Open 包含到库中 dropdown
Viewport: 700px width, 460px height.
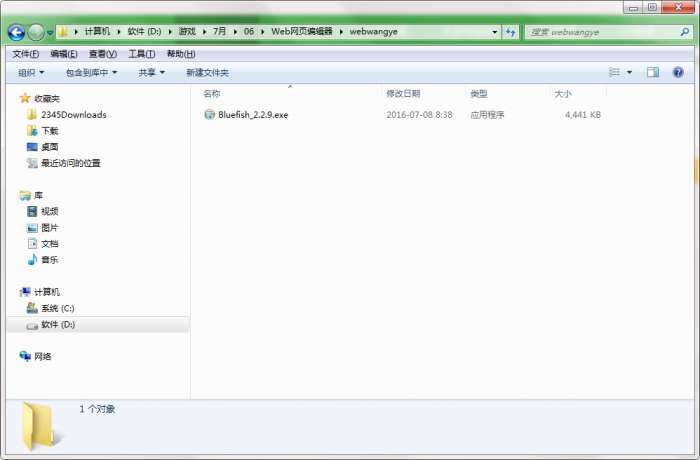pos(92,72)
